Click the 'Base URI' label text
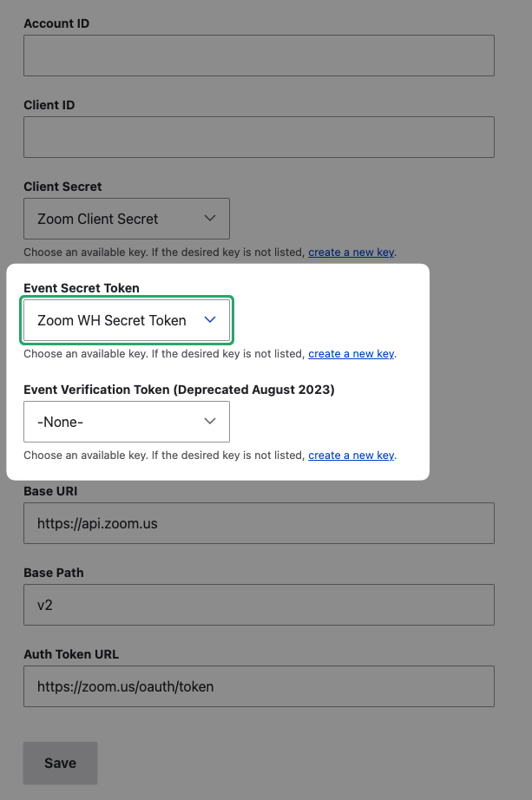532x800 pixels. [50, 491]
